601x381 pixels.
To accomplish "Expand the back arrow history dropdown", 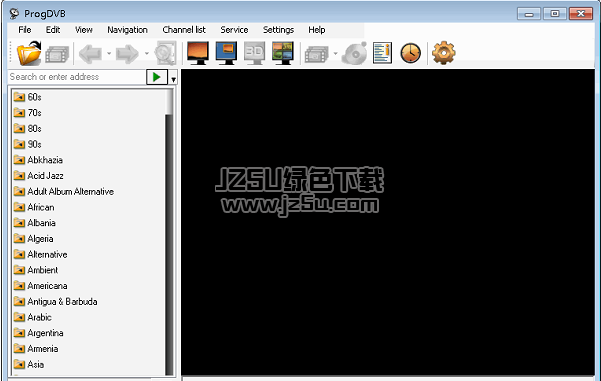I will [x=109, y=53].
